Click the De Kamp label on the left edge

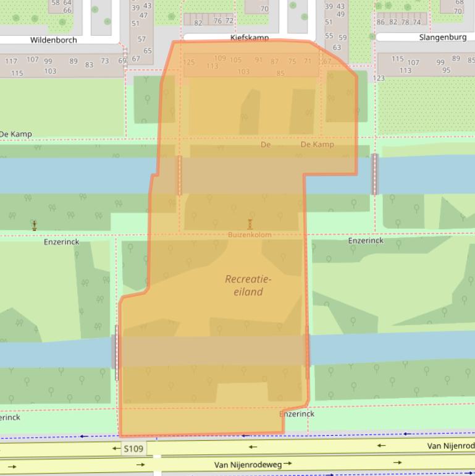click(15, 134)
